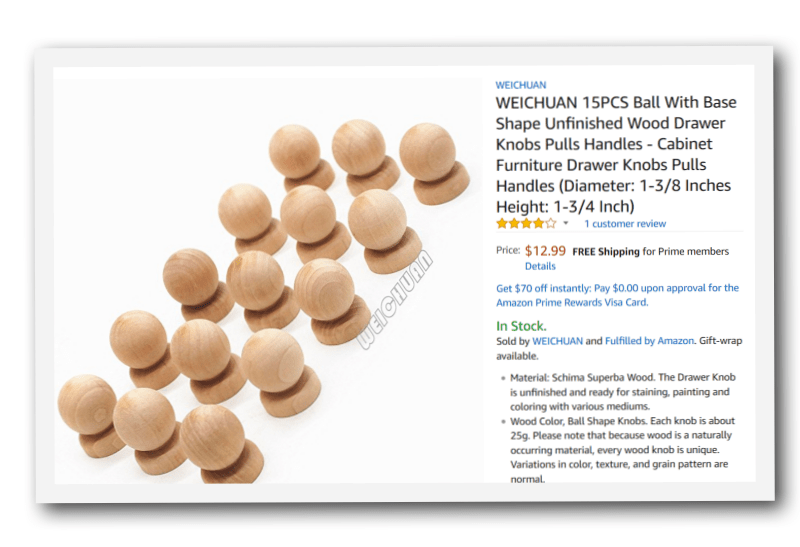The height and width of the screenshot is (547, 800).
Task: Open the WEICHUAN seller link in Sold by
Action: pos(557,341)
